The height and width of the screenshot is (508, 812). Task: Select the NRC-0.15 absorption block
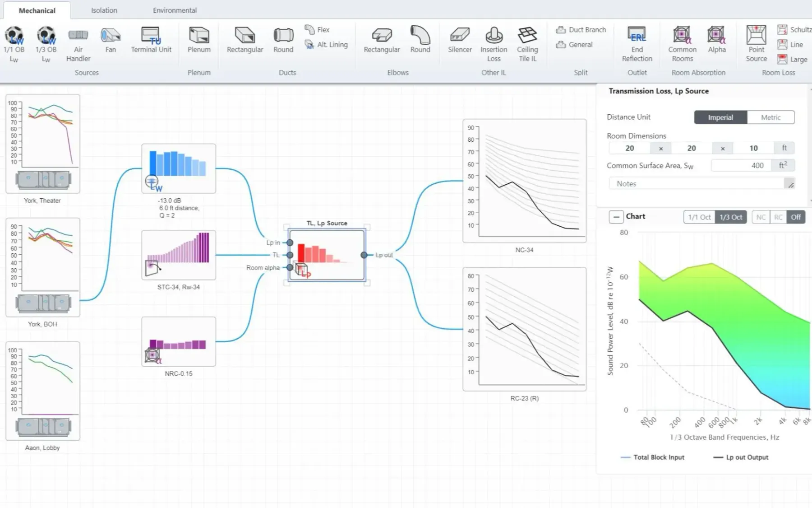click(x=179, y=341)
